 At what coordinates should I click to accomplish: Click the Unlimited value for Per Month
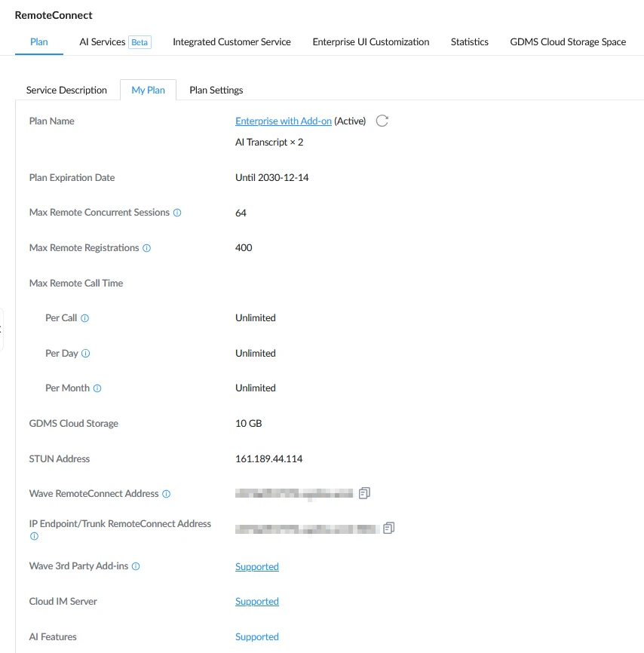[x=256, y=388]
